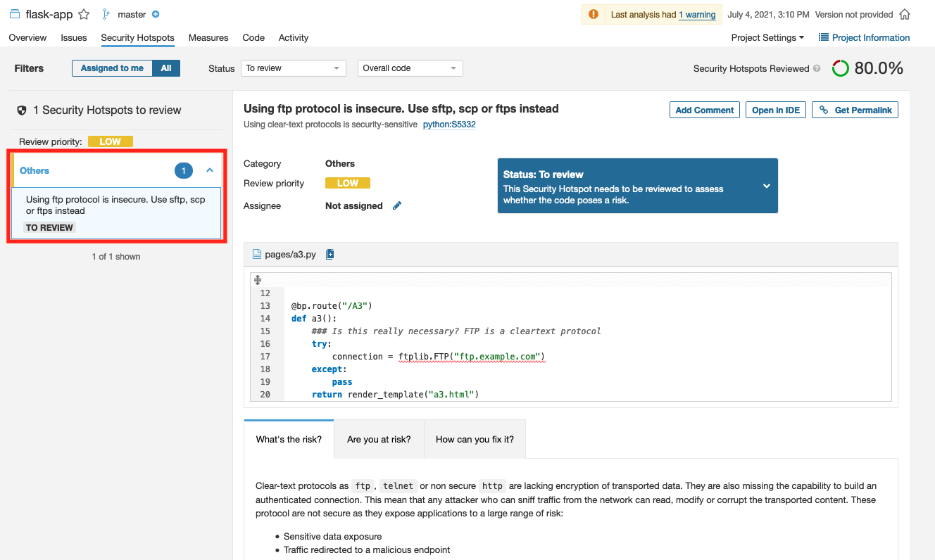Click the July 4, 2021 analysis date

(768, 15)
